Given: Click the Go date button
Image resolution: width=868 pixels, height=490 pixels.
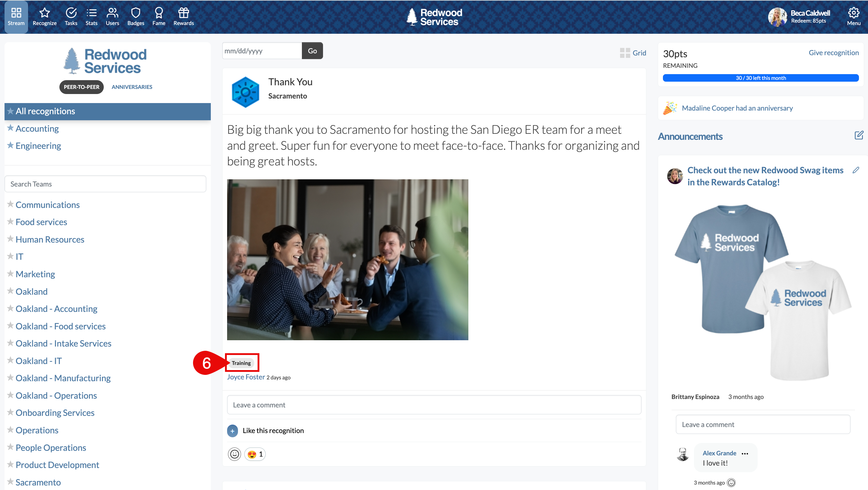Looking at the screenshot, I should 312,51.
